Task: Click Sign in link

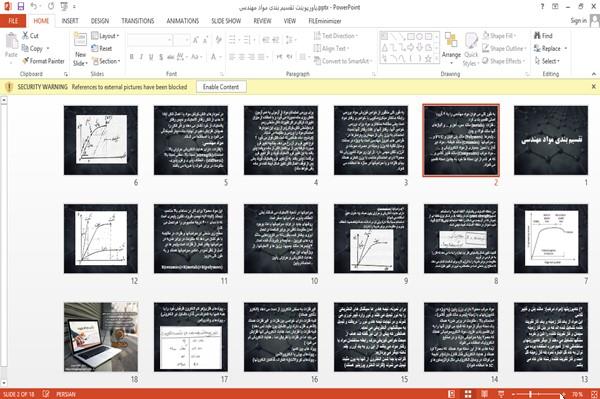Action: click(x=578, y=21)
